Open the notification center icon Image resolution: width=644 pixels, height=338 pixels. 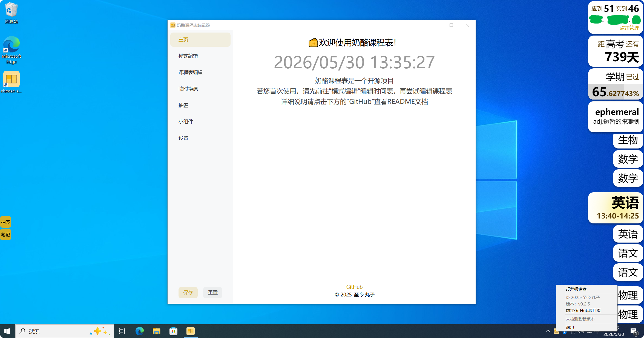pyautogui.click(x=634, y=331)
